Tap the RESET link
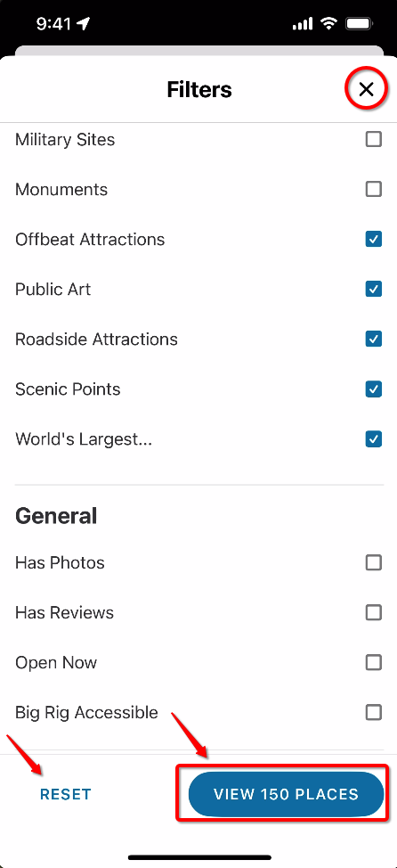Image resolution: width=397 pixels, height=868 pixels. pyautogui.click(x=65, y=794)
